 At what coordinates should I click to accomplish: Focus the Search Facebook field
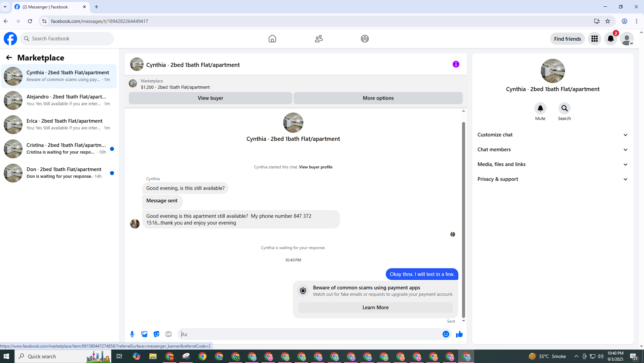67,39
